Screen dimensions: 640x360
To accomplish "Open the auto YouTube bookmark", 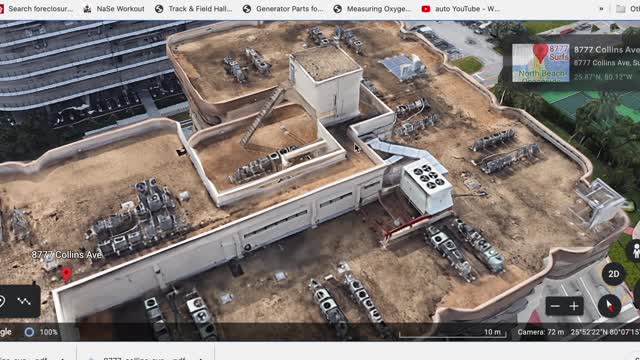I will 461,9.
